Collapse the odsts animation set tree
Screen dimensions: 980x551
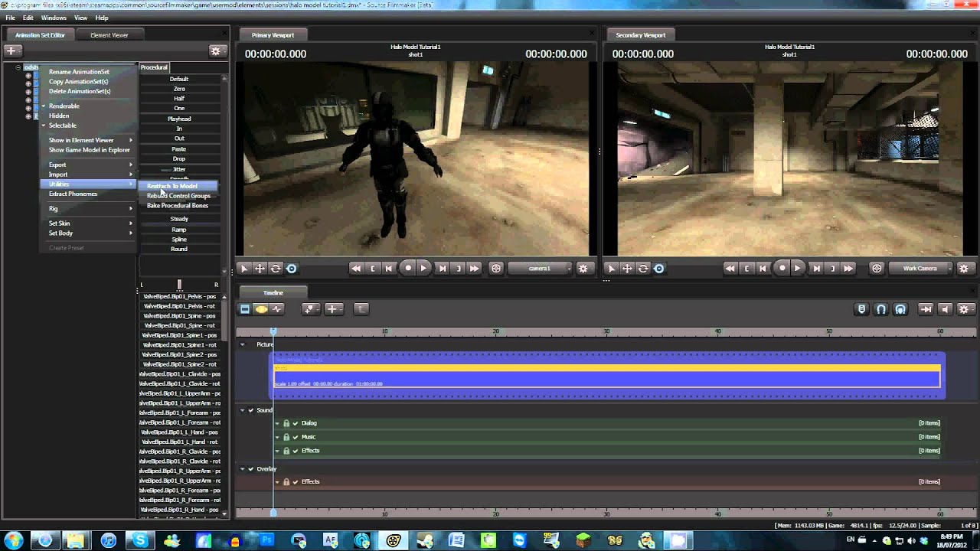point(18,67)
